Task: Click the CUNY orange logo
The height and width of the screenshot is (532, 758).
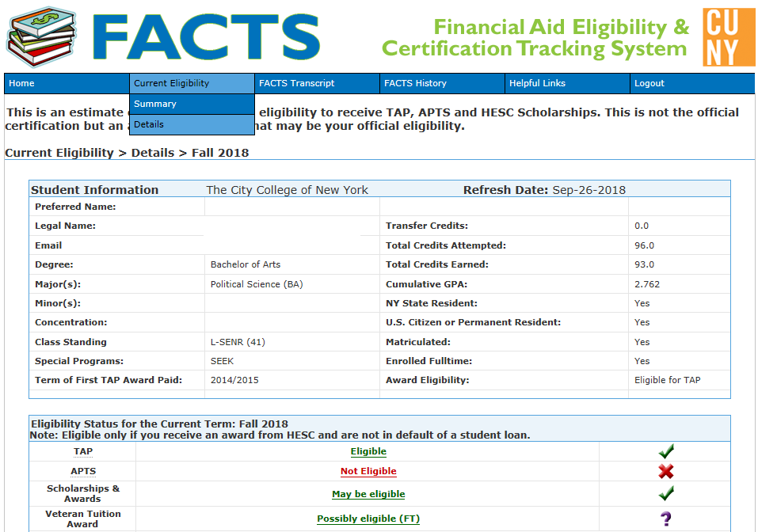Action: point(729,37)
